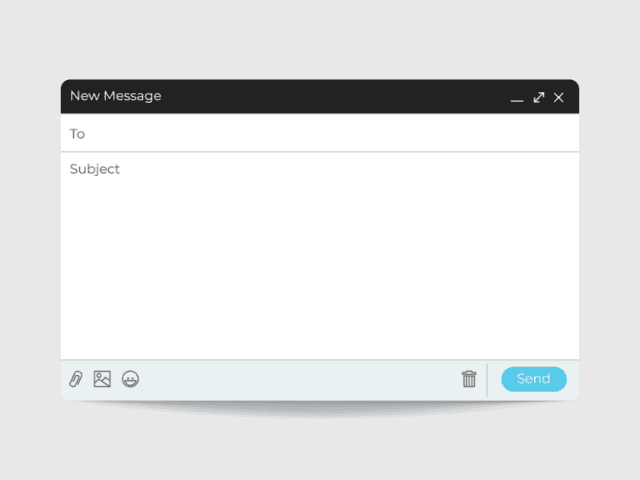Image resolution: width=640 pixels, height=480 pixels.
Task: Close the New Message window
Action: [x=558, y=98]
